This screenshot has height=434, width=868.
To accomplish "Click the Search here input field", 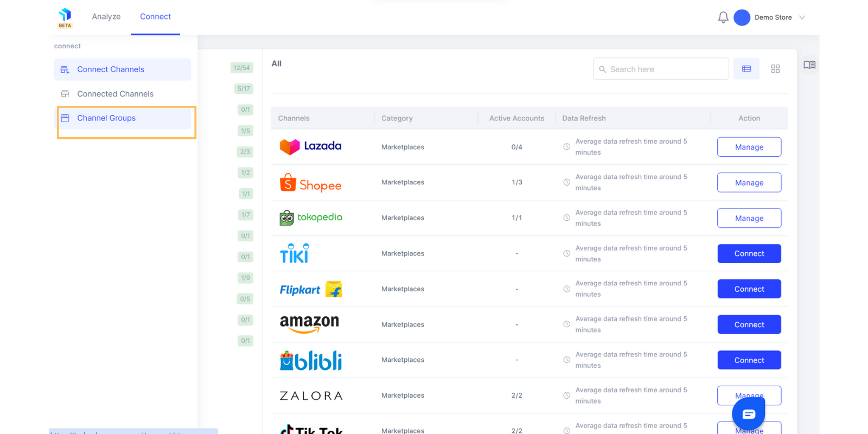I will click(661, 69).
